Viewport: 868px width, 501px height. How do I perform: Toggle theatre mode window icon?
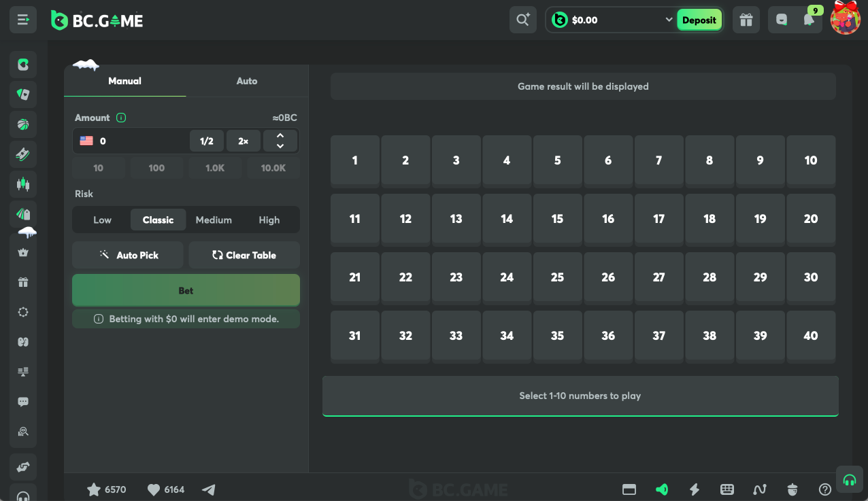(x=629, y=489)
